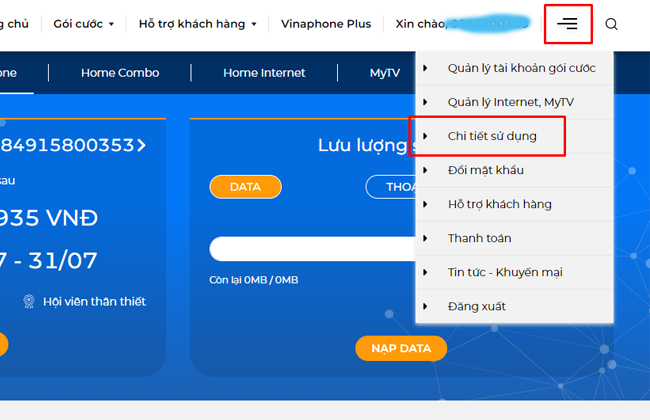Click the arrow beside phone number 84915800353

[x=142, y=145]
